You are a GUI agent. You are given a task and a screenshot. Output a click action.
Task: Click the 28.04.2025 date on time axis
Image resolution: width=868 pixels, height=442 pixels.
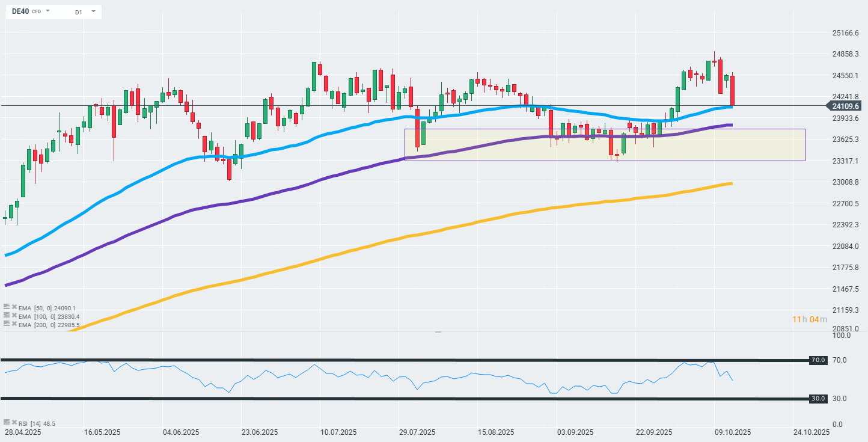coord(22,432)
